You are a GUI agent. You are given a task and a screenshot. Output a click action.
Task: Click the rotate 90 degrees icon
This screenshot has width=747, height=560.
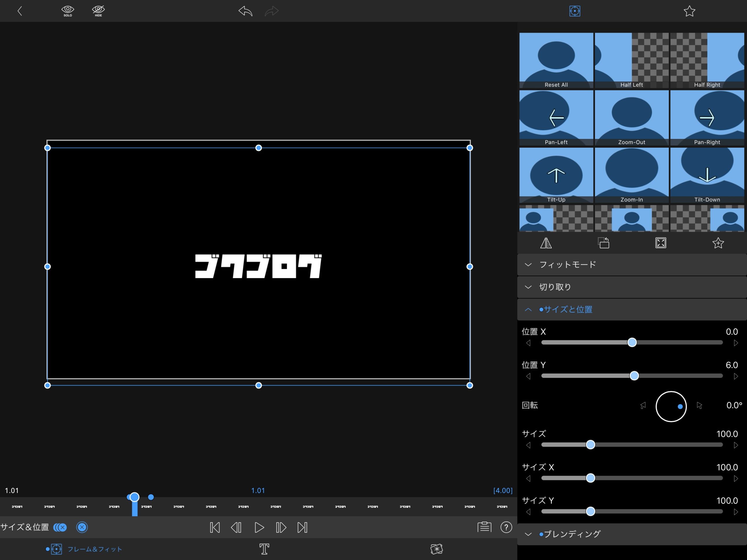603,243
